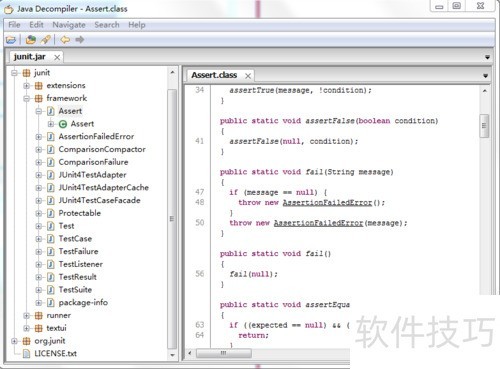Click the Open Type toolbar icon
This screenshot has width=500, height=369.
[31, 40]
